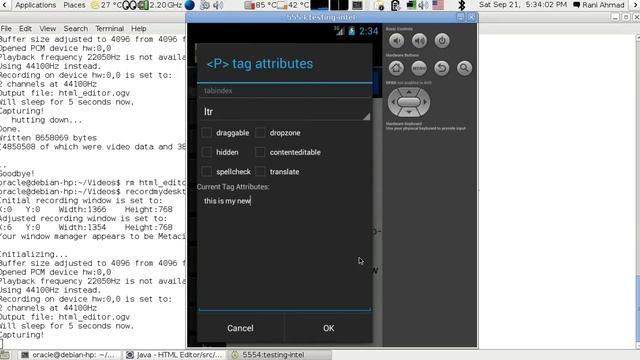
Task: Click the 'Current Tag Attributes:' label
Action: [x=233, y=187]
